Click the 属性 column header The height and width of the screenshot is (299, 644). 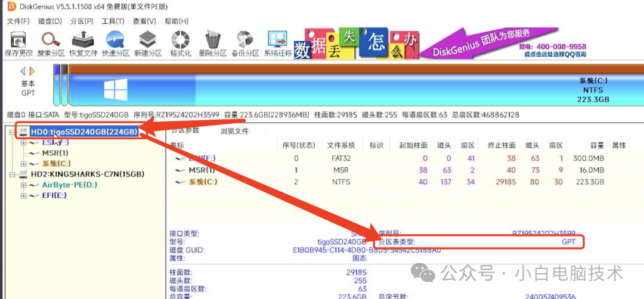[618, 145]
